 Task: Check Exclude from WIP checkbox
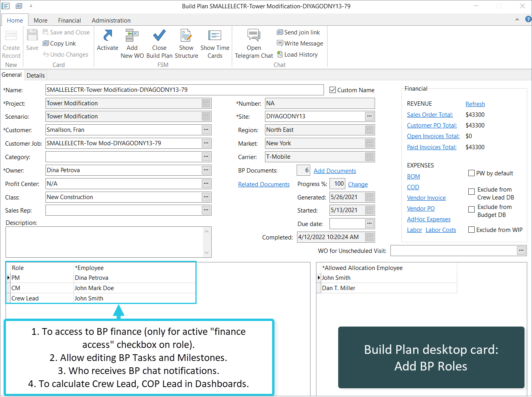(x=471, y=230)
